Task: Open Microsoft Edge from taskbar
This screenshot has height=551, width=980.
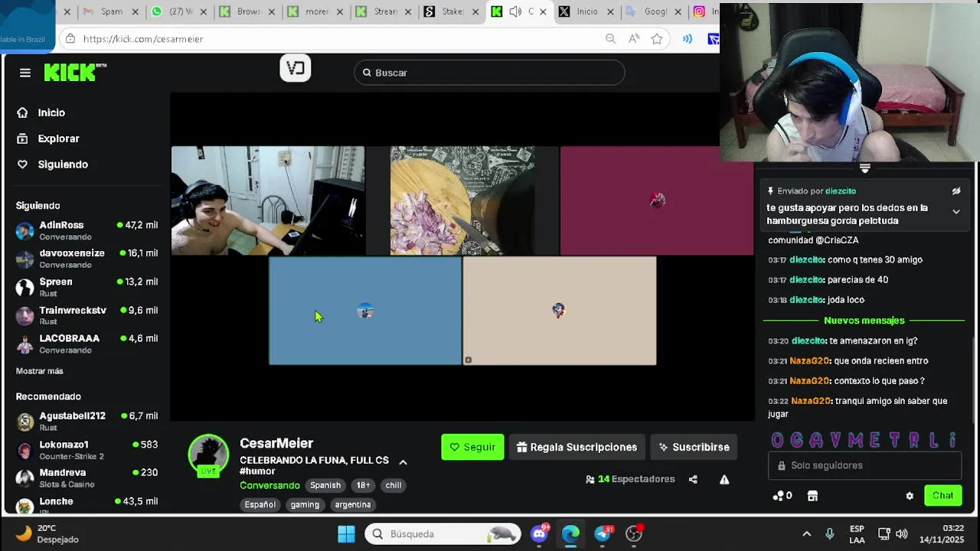Action: click(571, 533)
